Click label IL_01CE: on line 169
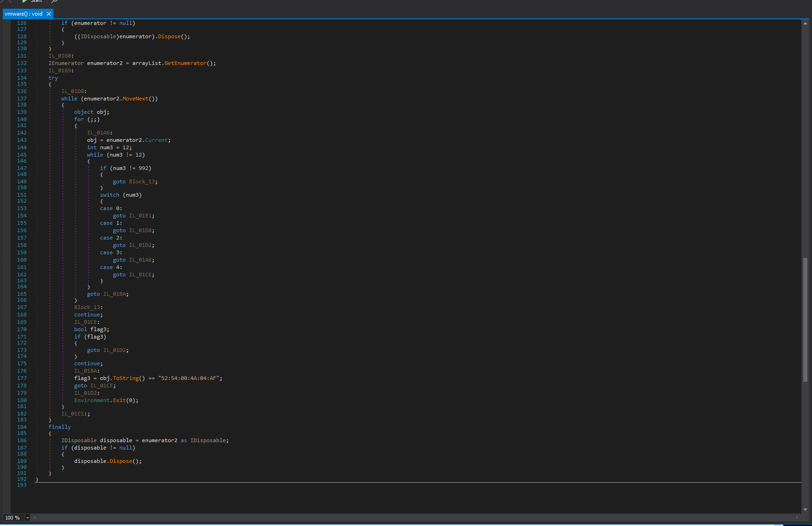Image resolution: width=812 pixels, height=526 pixels. pyautogui.click(x=87, y=322)
